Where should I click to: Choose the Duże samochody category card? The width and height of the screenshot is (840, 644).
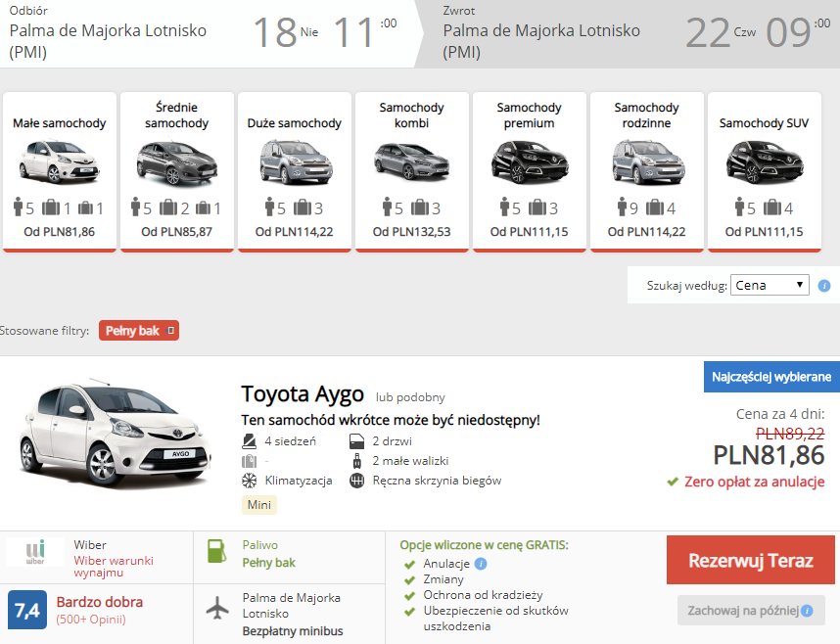click(x=295, y=171)
